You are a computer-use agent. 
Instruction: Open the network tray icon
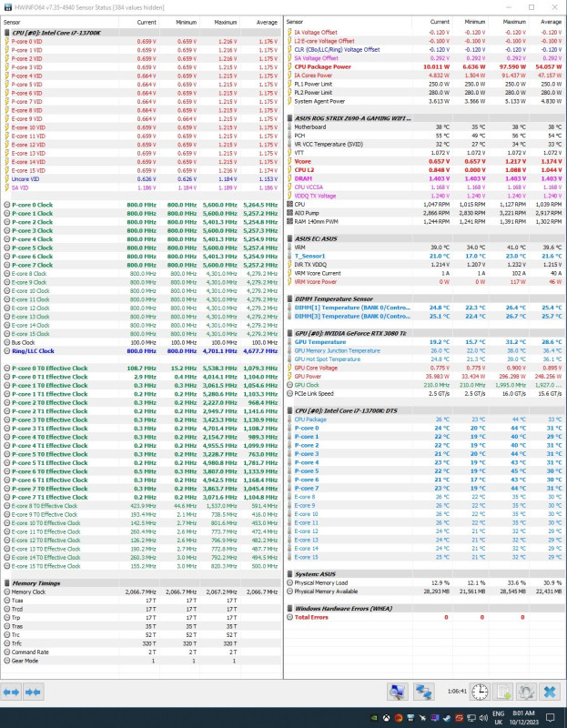(471, 718)
